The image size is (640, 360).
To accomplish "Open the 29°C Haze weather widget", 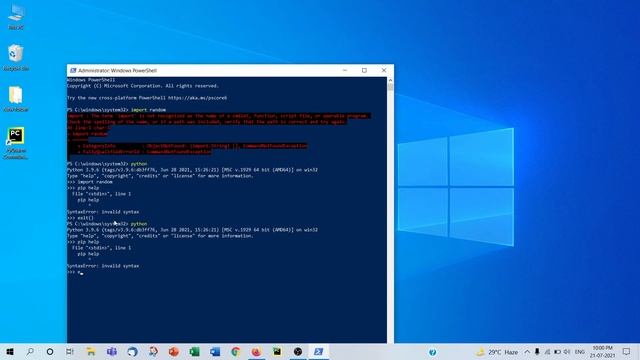I will coord(497,352).
